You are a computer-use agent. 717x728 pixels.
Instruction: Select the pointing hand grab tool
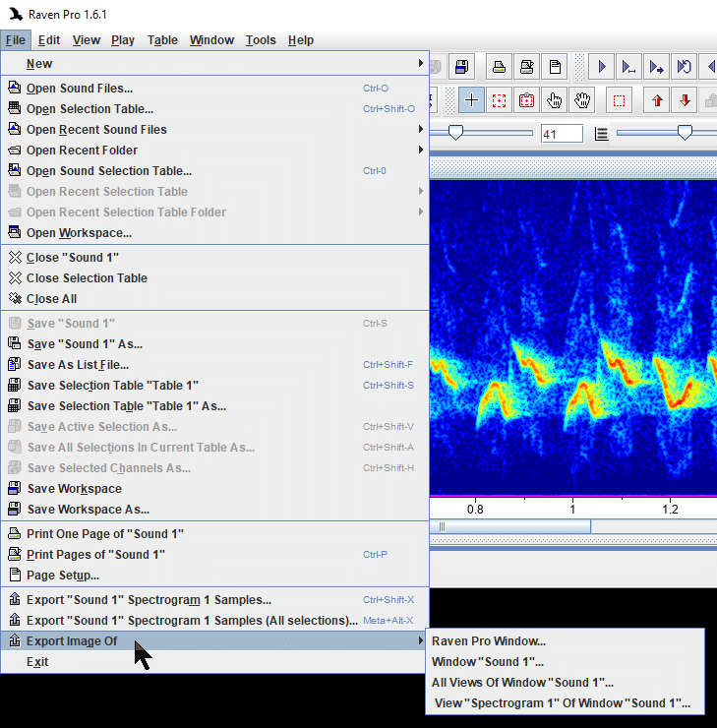(554, 100)
